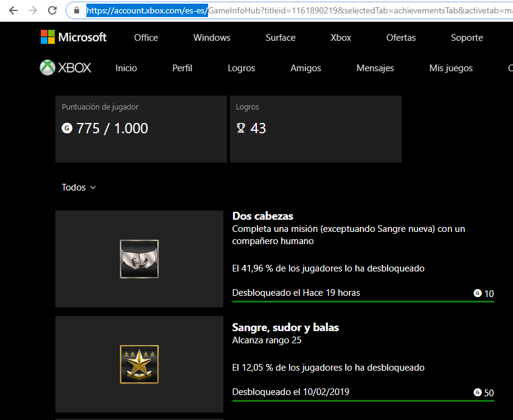Click the 41,96 % unlocked statistic text
The height and width of the screenshot is (420, 513).
pyautogui.click(x=328, y=268)
